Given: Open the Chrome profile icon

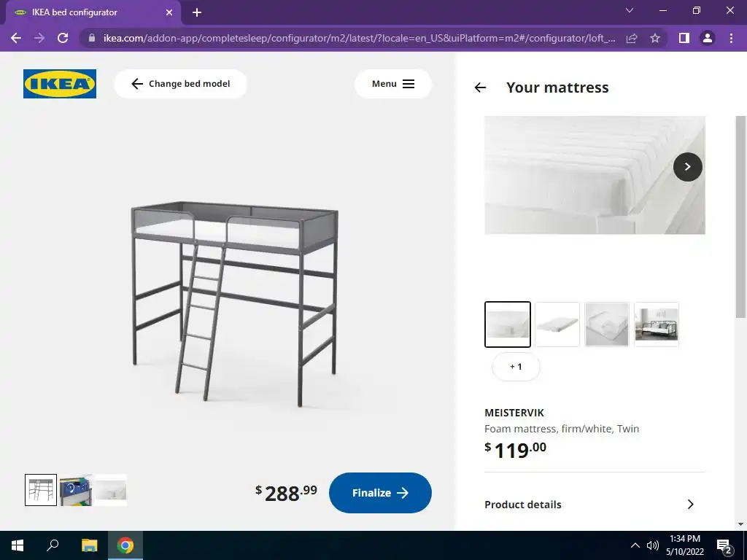Looking at the screenshot, I should coord(708,38).
